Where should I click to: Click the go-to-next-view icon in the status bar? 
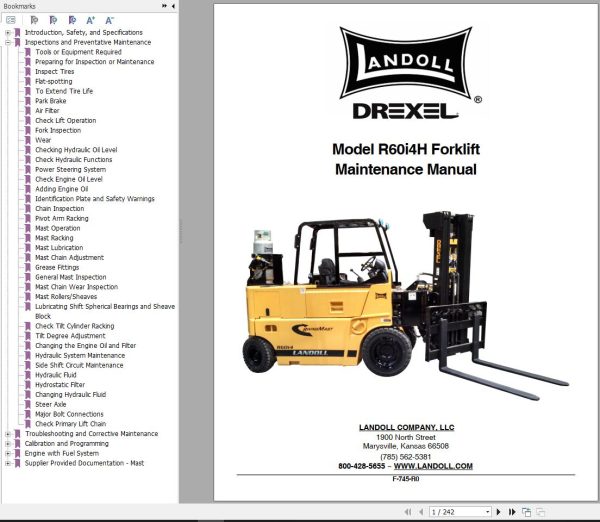540,512
